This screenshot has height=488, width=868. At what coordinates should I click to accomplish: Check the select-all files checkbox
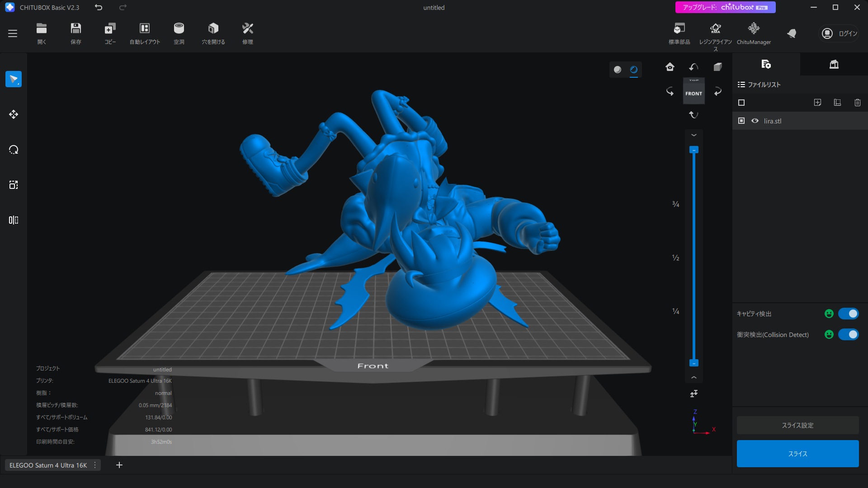tap(741, 103)
